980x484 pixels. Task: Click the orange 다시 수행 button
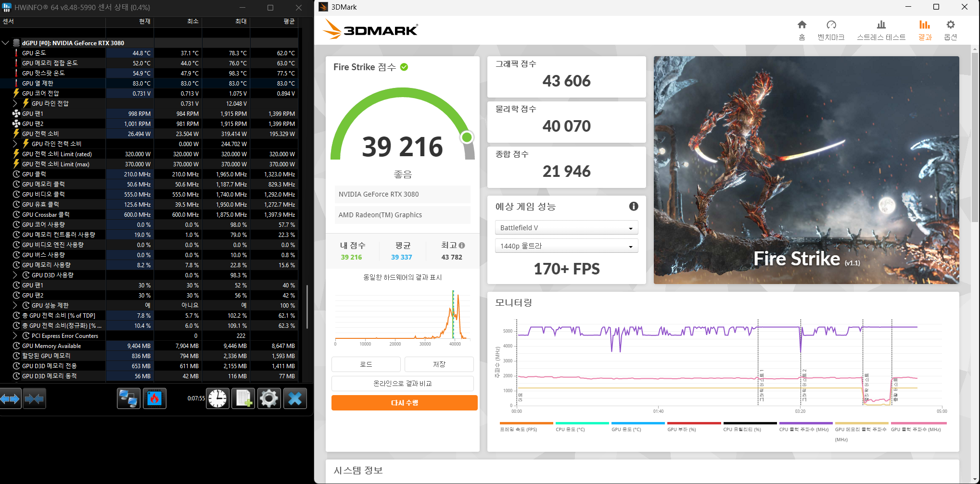[405, 403]
